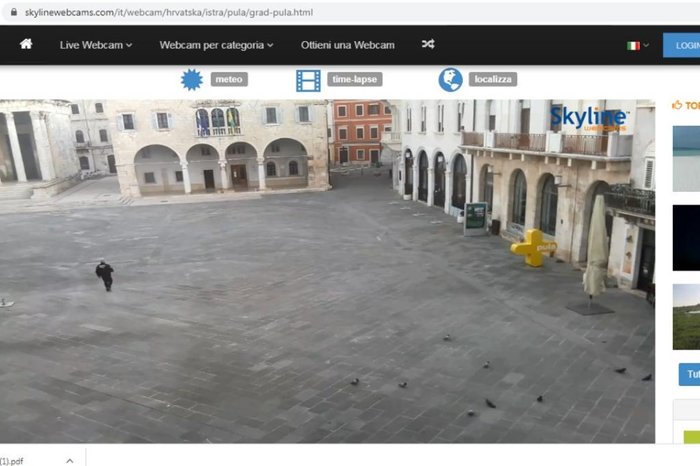Click the random webcam shuffle icon
The width and height of the screenshot is (700, 466).
click(x=428, y=44)
